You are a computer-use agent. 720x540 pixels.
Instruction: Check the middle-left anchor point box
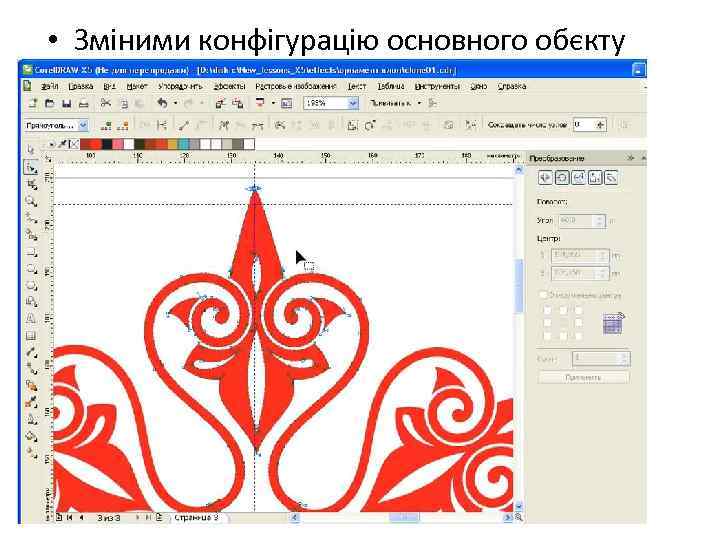coord(547,323)
